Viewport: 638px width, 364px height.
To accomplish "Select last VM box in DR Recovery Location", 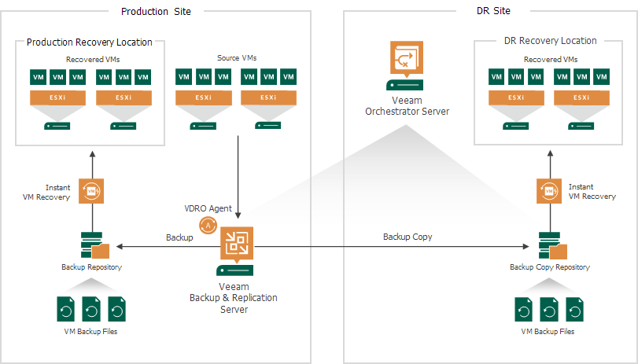I will point(601,76).
